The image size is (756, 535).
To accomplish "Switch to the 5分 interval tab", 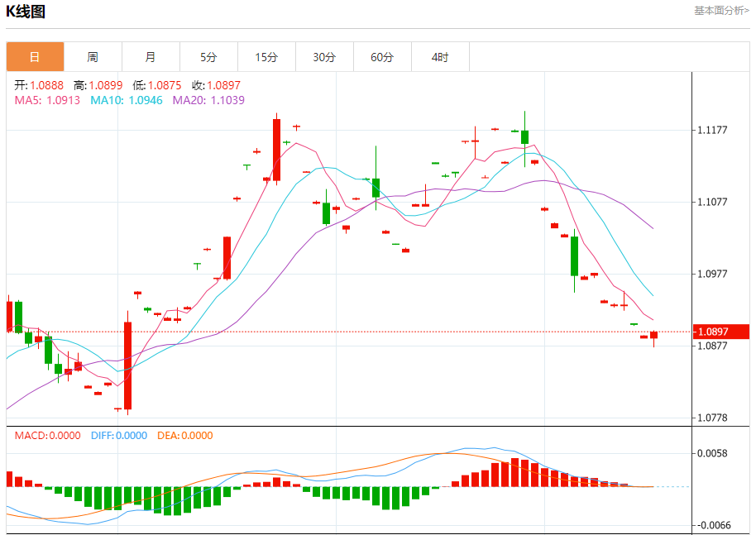I will coord(208,57).
